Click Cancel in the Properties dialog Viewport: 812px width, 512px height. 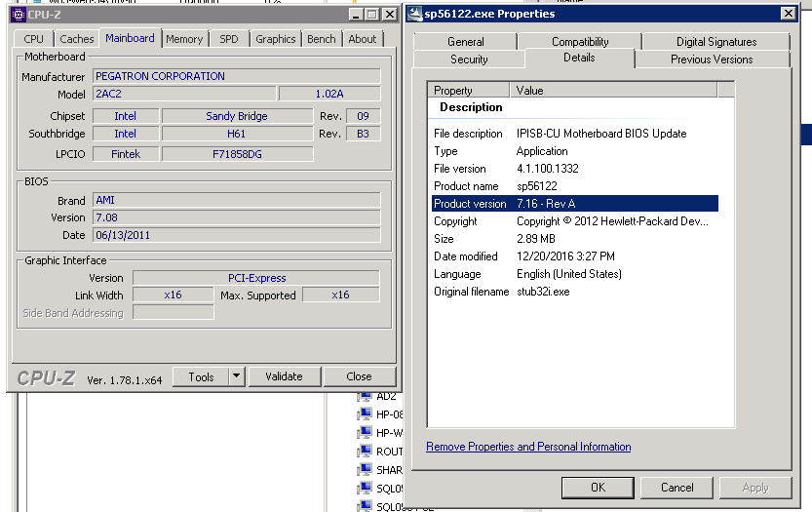click(677, 488)
